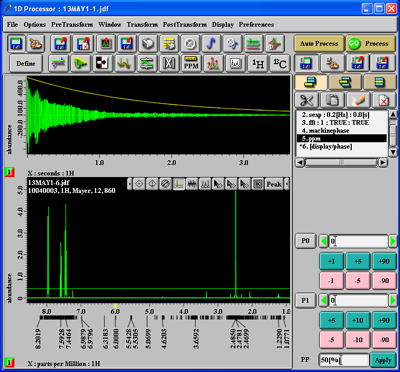
Task: Enable the aligned stacked-bars list mode toggle
Action: [x=380, y=82]
